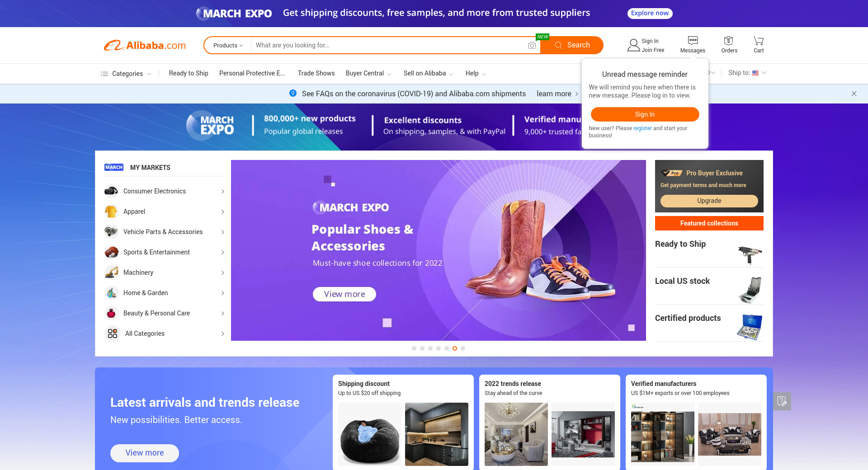Click the Home & Garden category icon
Viewport: 868px width, 470px height.
[111, 293]
